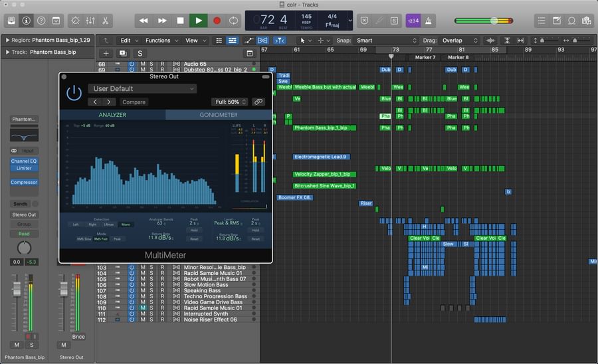Viewport: 598px width, 364px height.
Task: Click the Waveform Zoom icon
Action: pos(490,41)
